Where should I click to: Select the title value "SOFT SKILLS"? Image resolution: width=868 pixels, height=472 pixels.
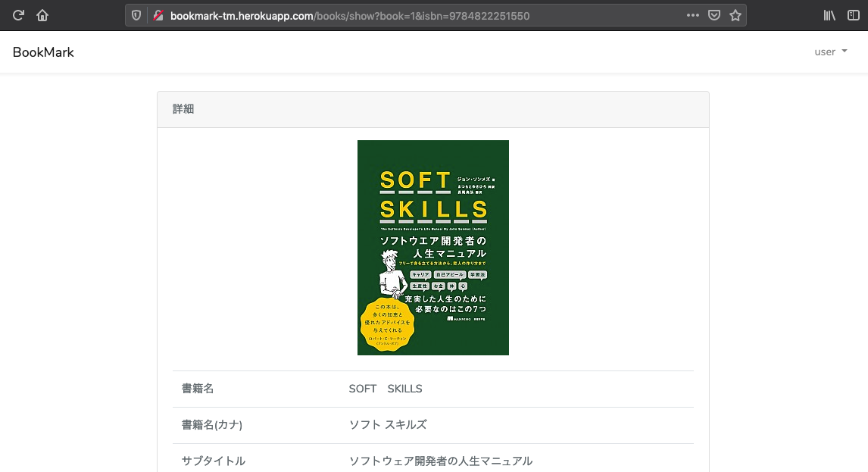386,389
